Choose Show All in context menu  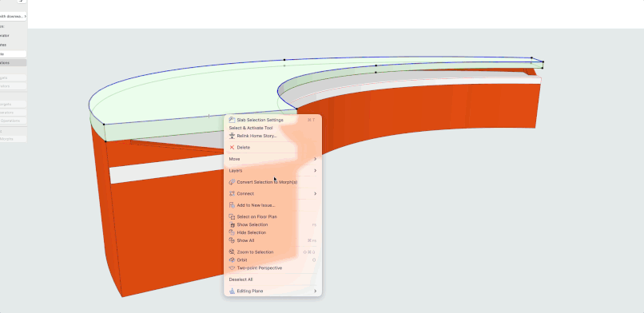pyautogui.click(x=272, y=240)
